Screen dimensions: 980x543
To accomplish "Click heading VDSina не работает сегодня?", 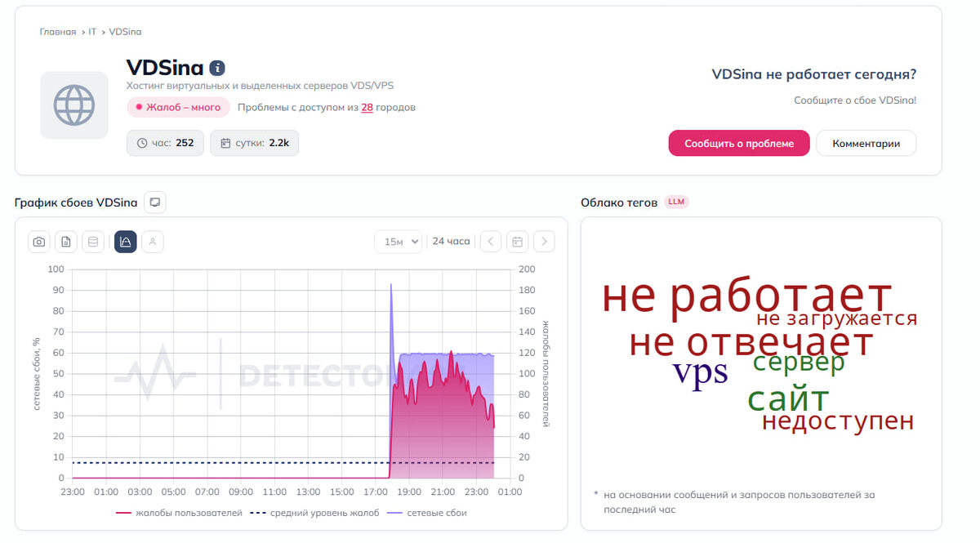I will pos(814,74).
